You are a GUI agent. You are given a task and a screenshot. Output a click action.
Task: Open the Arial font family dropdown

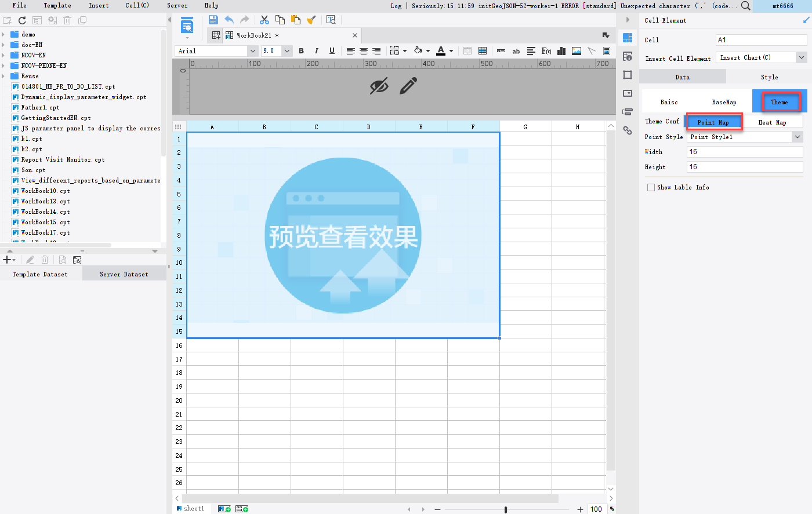[x=252, y=51]
